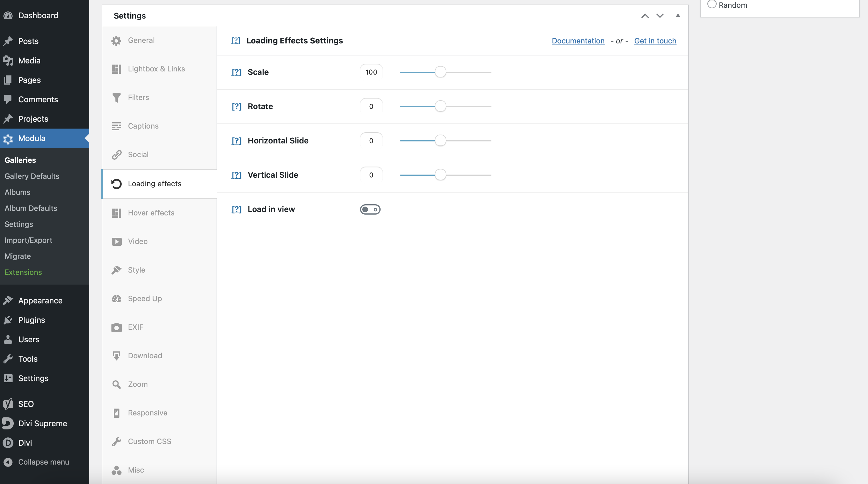
Task: Move Settings panel down with chevron
Action: coord(660,15)
